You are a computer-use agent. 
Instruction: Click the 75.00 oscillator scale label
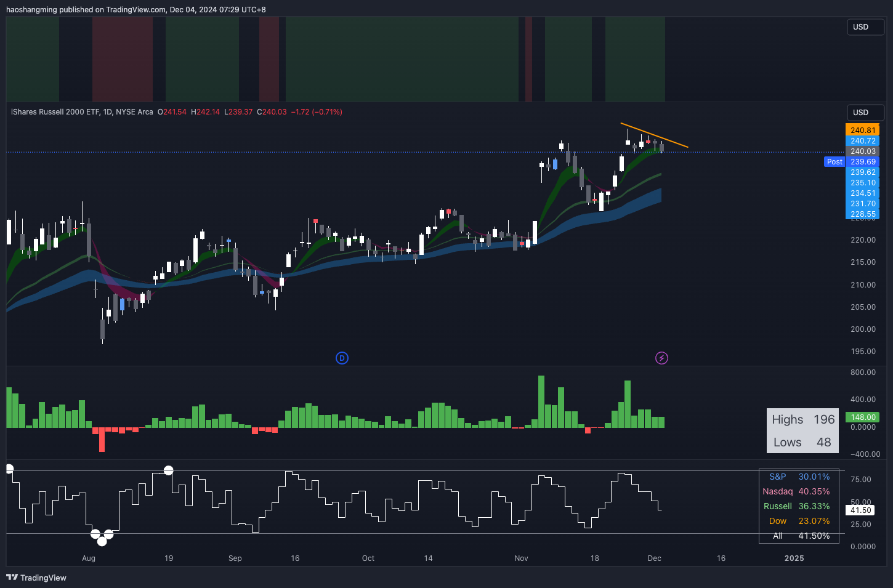coord(861,480)
